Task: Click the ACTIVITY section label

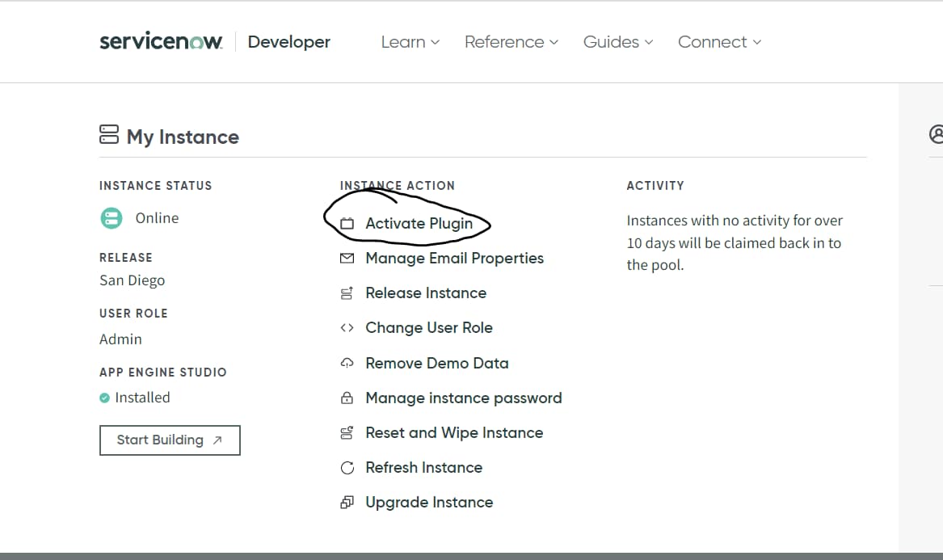Action: coord(655,186)
